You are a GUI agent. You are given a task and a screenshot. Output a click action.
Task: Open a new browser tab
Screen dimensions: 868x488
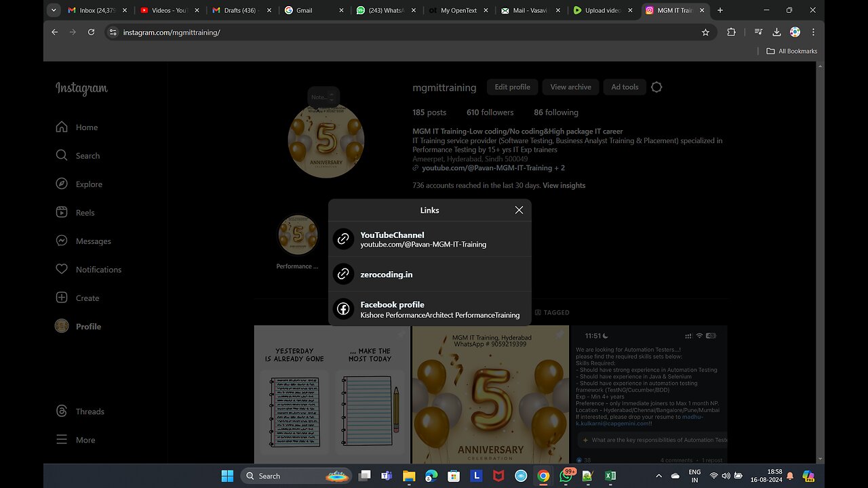click(720, 10)
